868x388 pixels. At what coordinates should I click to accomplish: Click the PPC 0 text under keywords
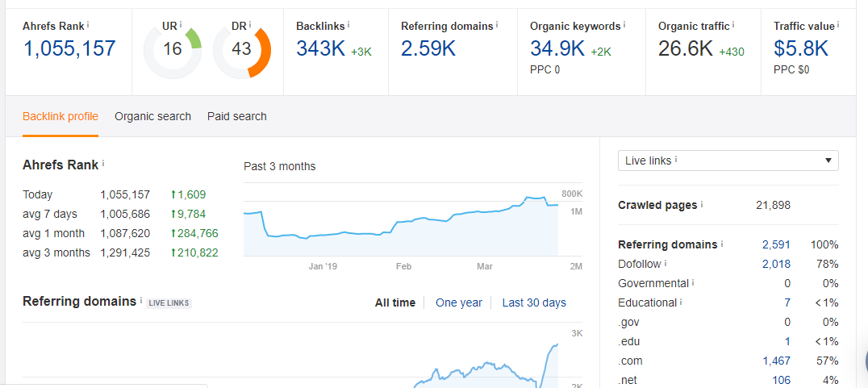click(x=545, y=70)
